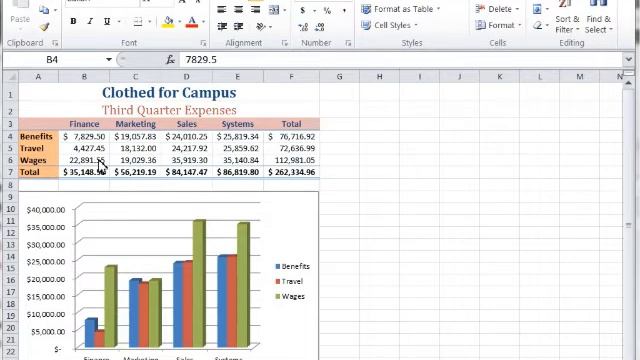The height and width of the screenshot is (360, 640).
Task: Open the Delete cells menu
Action: [497, 9]
